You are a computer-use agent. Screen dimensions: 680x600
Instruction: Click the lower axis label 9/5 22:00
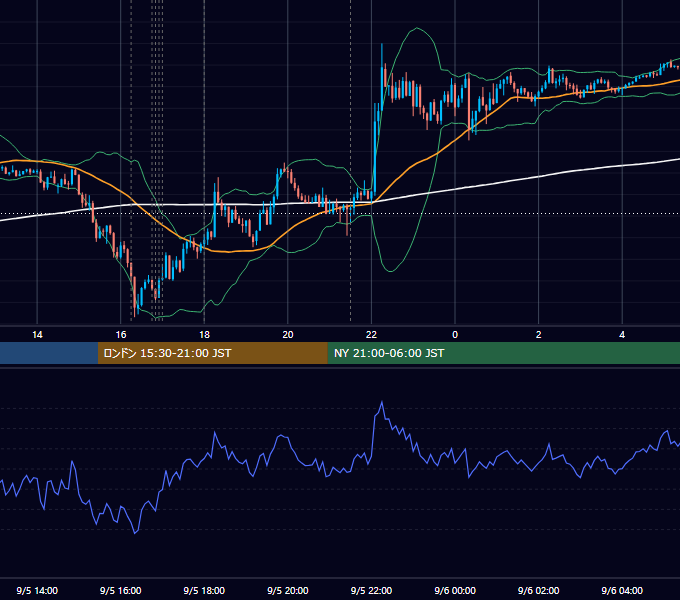(371, 590)
